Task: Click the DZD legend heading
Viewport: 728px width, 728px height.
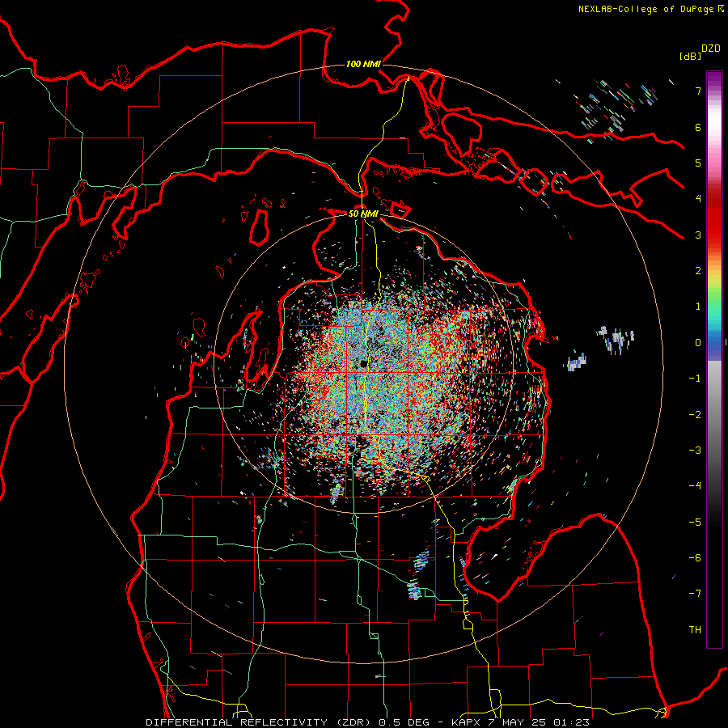Action: [711, 49]
